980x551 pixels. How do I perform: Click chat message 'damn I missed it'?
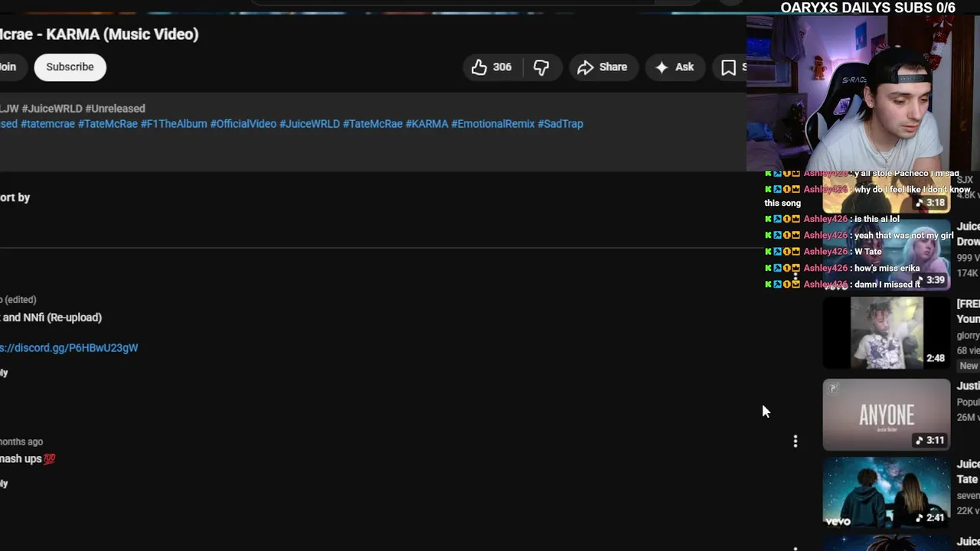(x=887, y=284)
